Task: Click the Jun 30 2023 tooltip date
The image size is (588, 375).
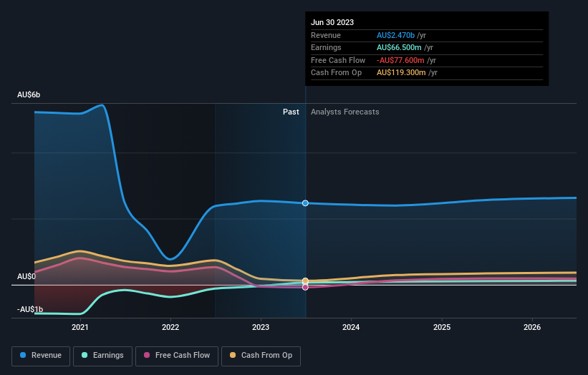Action: click(332, 22)
